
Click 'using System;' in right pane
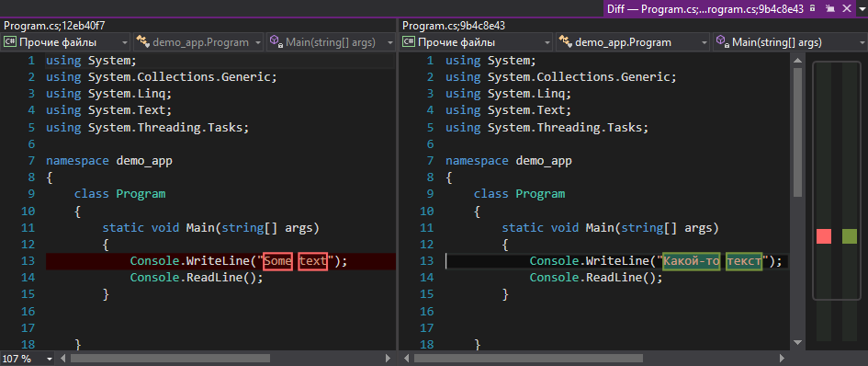tap(490, 61)
